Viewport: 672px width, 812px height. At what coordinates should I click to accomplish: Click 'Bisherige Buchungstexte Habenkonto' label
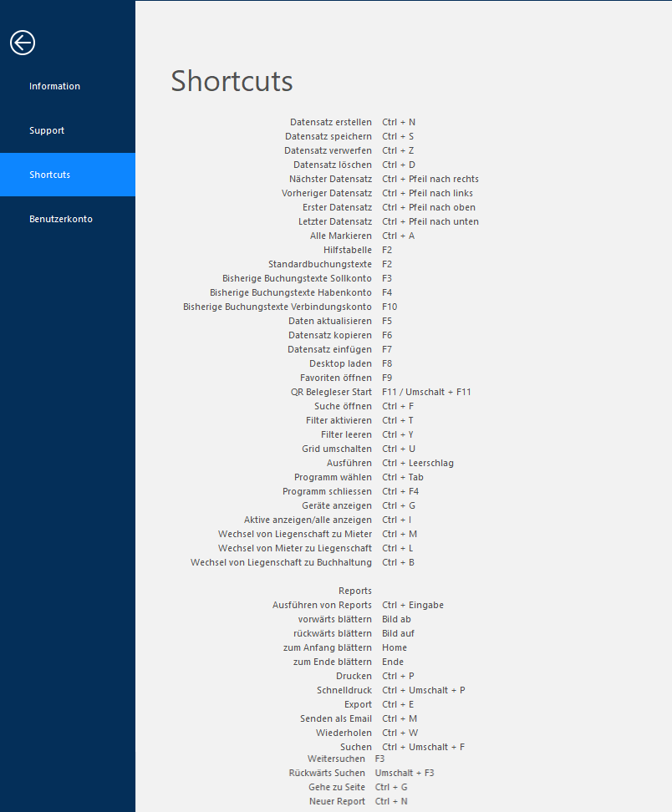[x=291, y=292]
